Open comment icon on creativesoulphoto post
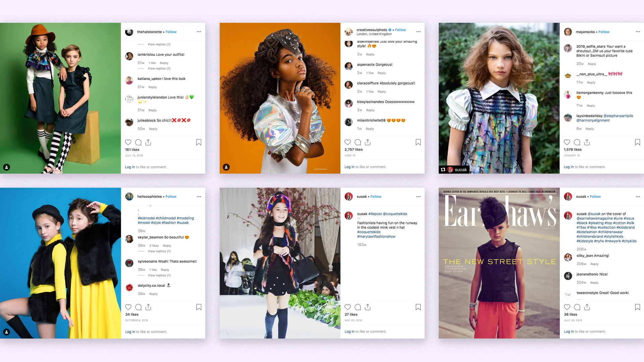 click(358, 142)
